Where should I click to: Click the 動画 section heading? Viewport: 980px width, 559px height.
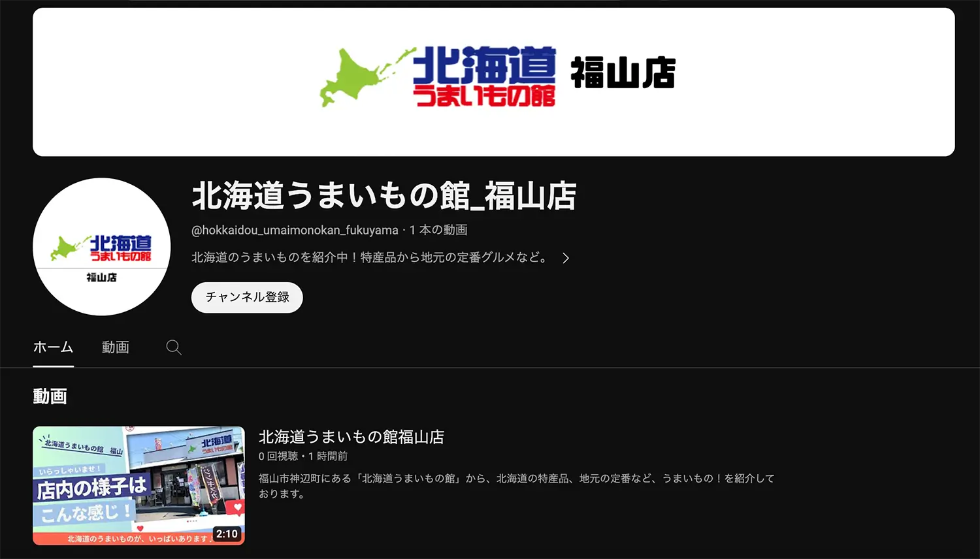[x=50, y=396]
